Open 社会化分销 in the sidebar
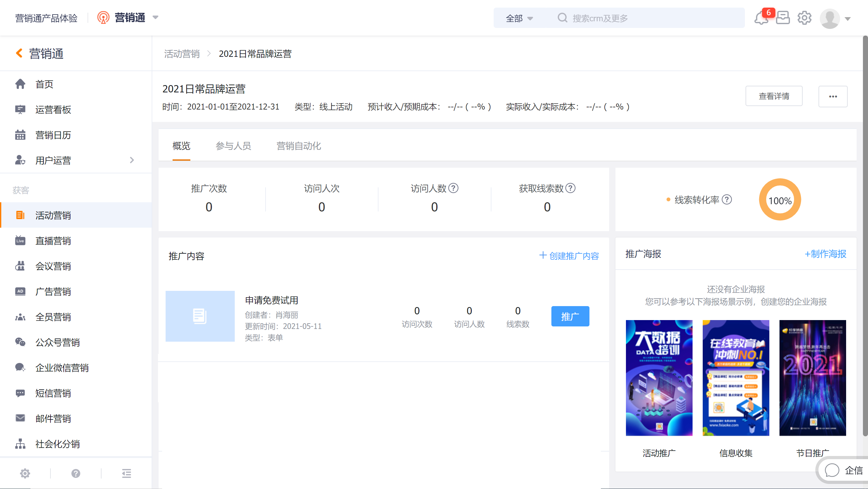 (76, 444)
